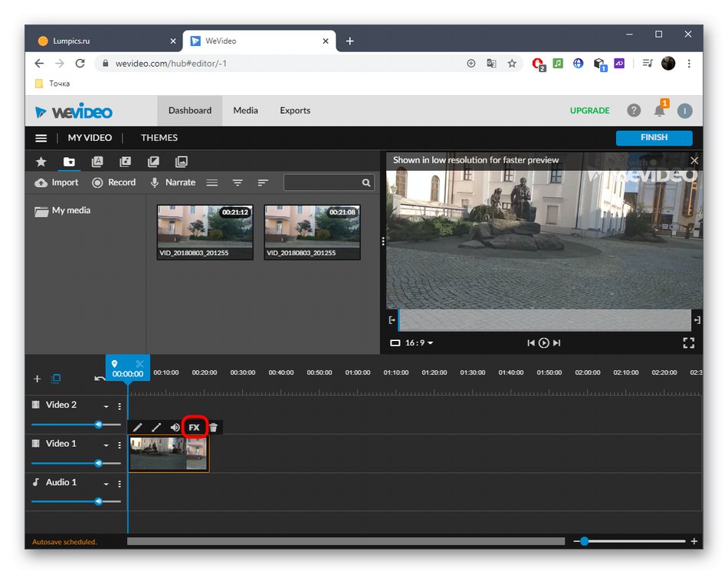Open the Exports tab
Viewport: 728px width, 574px height.
click(295, 110)
